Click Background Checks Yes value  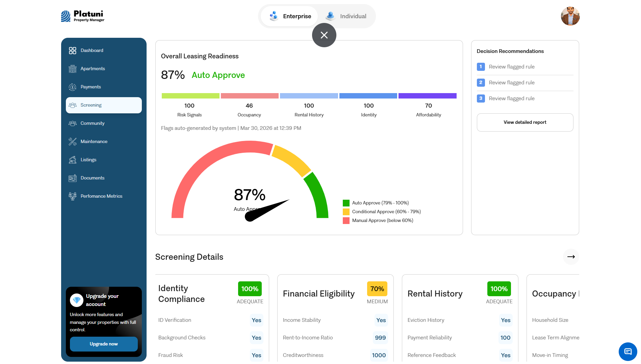(x=257, y=338)
